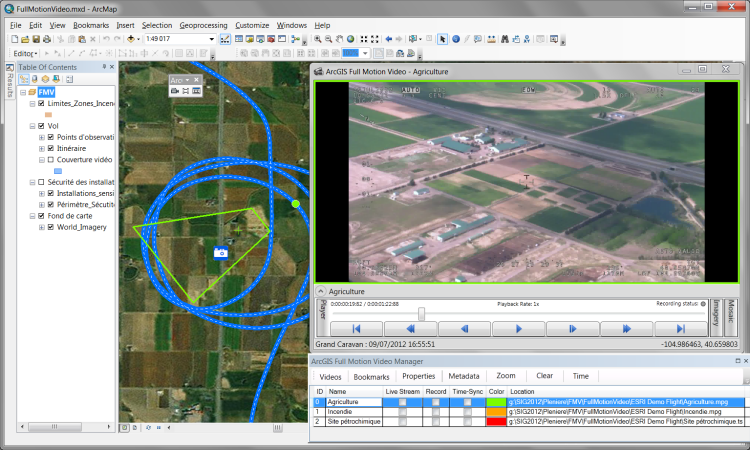The image size is (750, 450).
Task: Click the Add Data toolbar icon
Action: 132,39
